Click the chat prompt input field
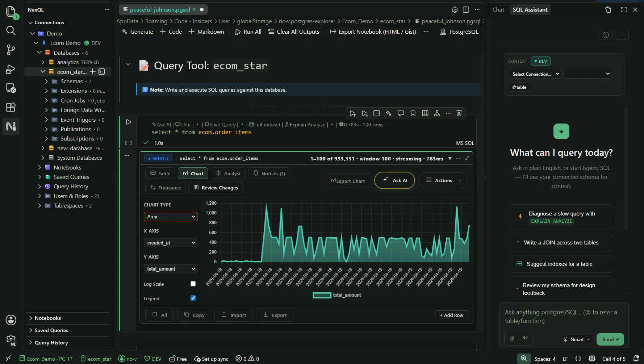 point(564,317)
